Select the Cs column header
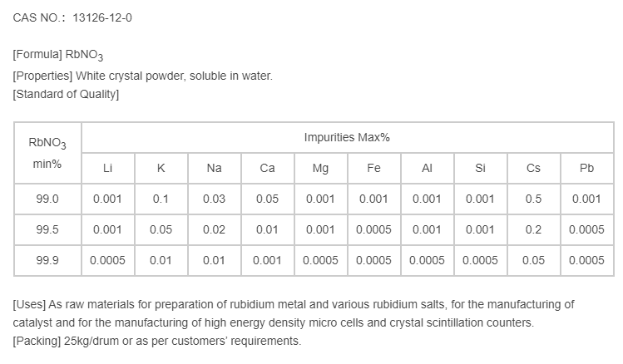Image resolution: width=623 pixels, height=364 pixels. [x=533, y=168]
